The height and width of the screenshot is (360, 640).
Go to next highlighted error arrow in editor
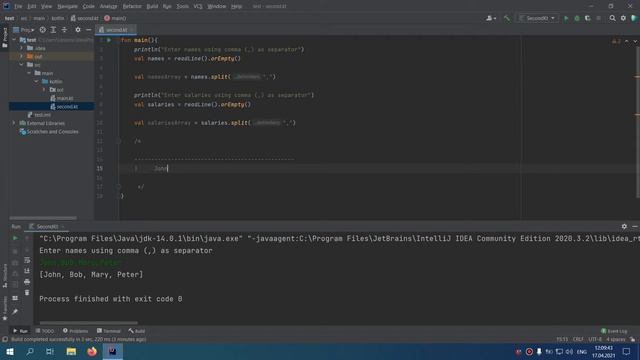635,41
